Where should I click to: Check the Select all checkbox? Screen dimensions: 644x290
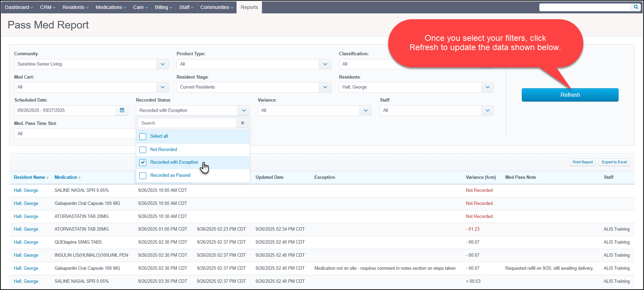(x=143, y=137)
